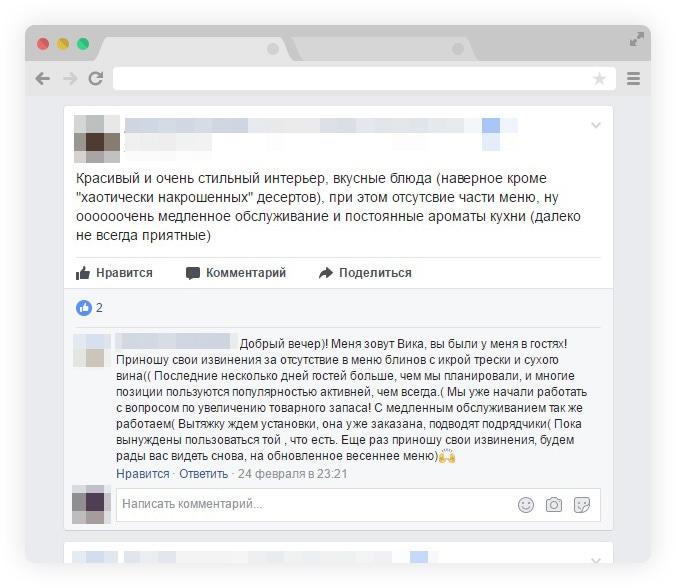Share the post via Поделиться
This screenshot has width=676, height=588.
(x=365, y=273)
